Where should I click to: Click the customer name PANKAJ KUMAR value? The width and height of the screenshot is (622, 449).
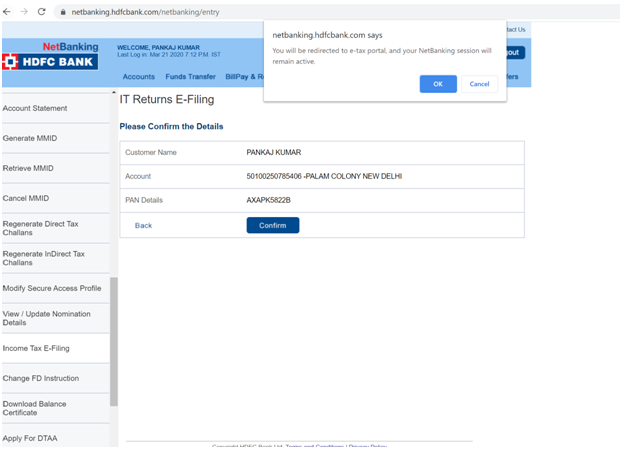pos(274,152)
